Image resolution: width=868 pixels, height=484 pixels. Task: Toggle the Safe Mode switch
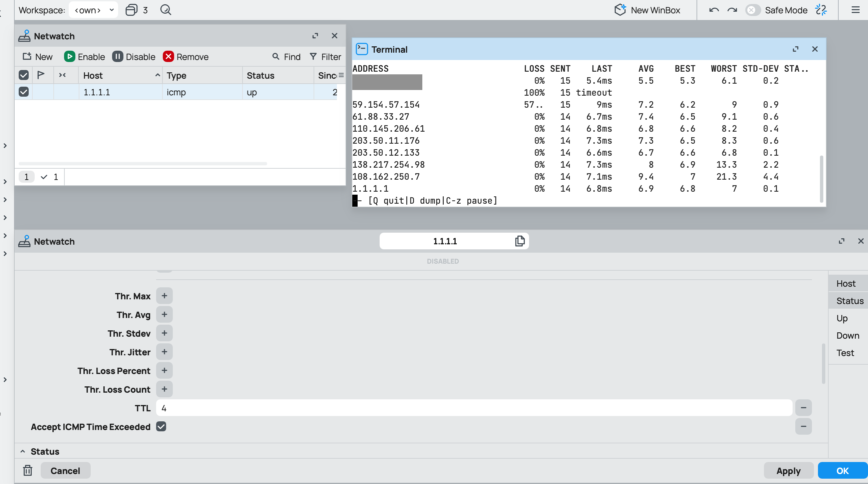[753, 10]
